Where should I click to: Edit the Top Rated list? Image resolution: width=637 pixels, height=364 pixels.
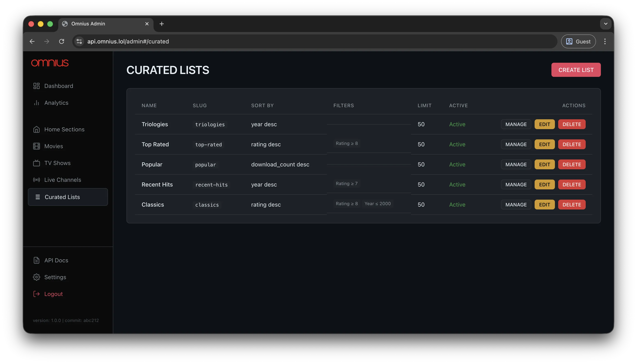tap(545, 144)
